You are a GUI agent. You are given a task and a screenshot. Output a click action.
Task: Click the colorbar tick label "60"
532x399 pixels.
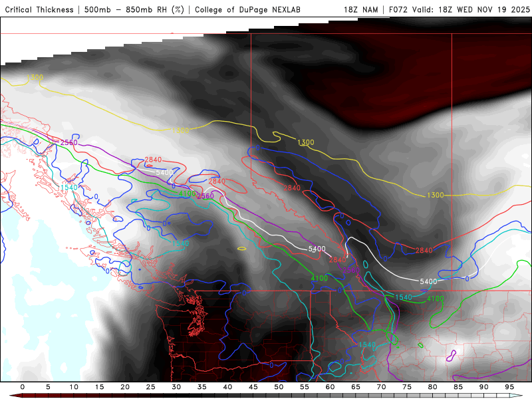(330, 387)
